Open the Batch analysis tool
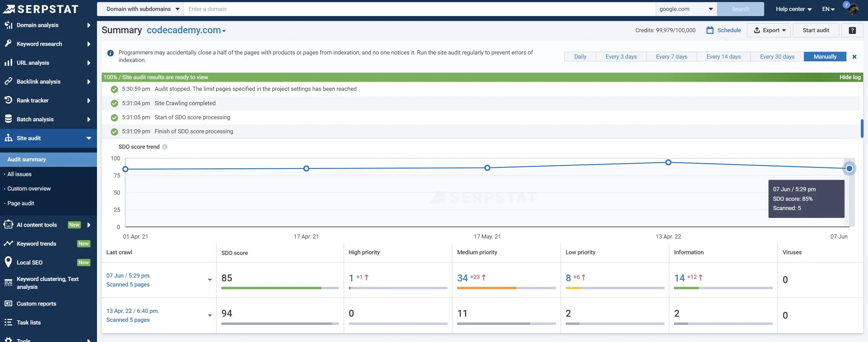The image size is (868, 342). (39, 119)
